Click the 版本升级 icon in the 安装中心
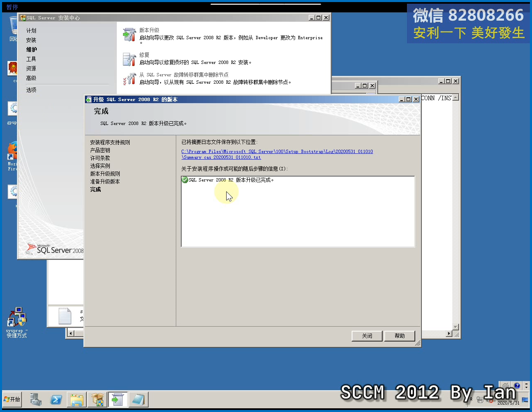Screen dimensions: 532x412 (x=130, y=35)
